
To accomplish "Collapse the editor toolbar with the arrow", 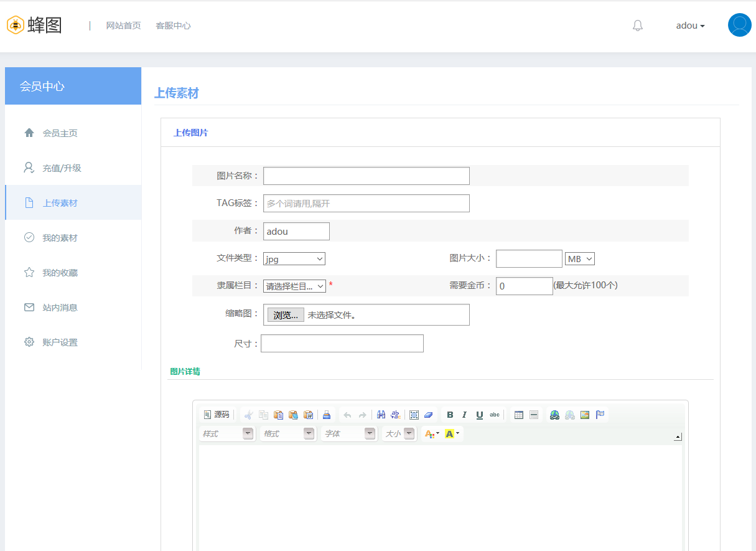I will click(678, 437).
